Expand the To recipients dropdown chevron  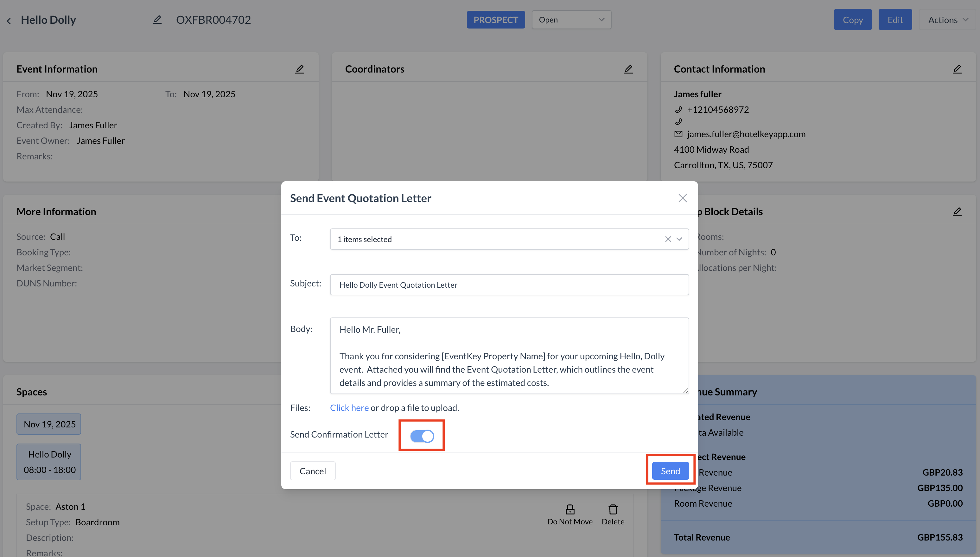pyautogui.click(x=679, y=239)
